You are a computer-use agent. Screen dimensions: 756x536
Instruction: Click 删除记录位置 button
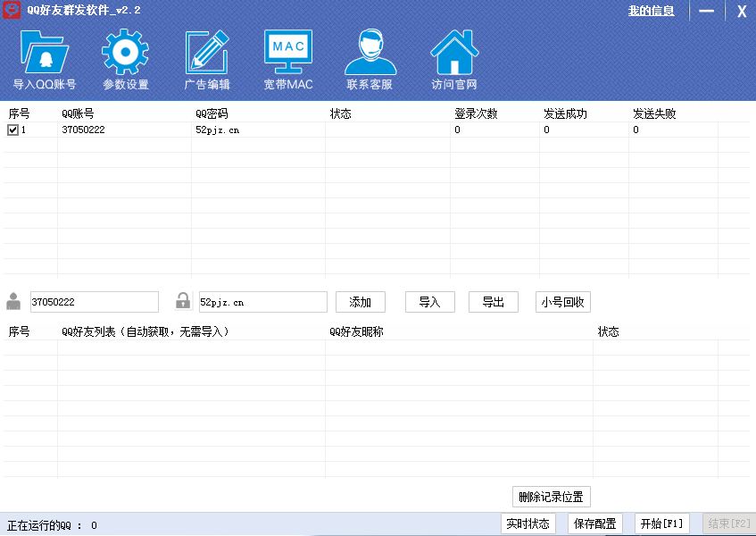[x=551, y=498]
